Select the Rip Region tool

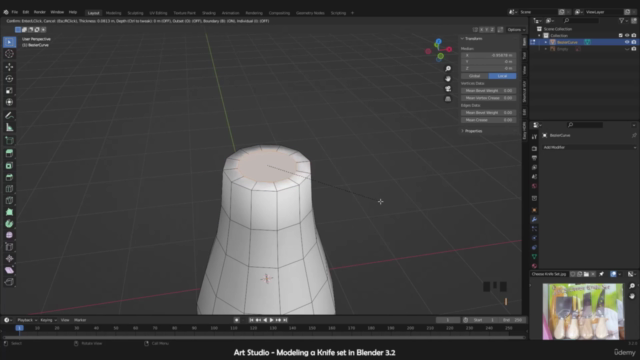click(9, 282)
